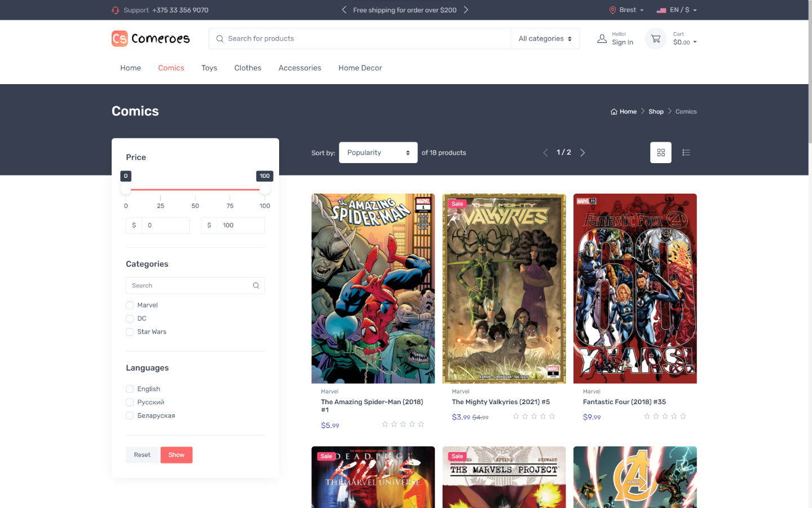Screen dimensions: 812x508
Task: Click Sale badge on Mighty Valkyries
Action: pyautogui.click(x=457, y=204)
